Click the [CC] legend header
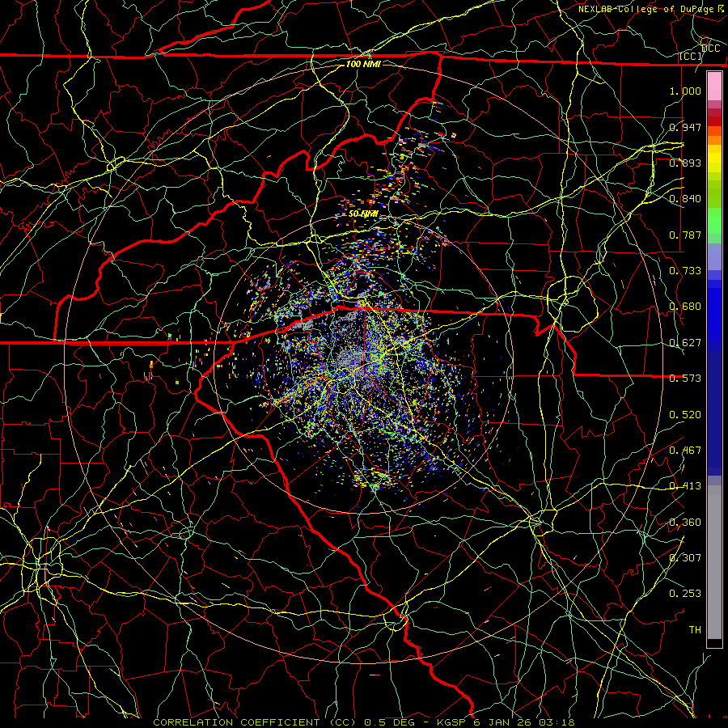Viewport: 728px width, 728px height. 691,56
